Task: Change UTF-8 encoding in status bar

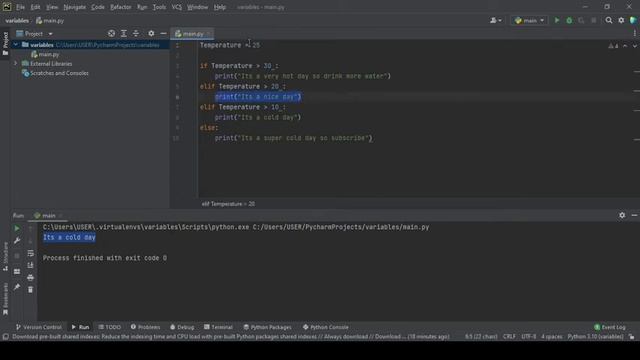Action: coord(528,337)
